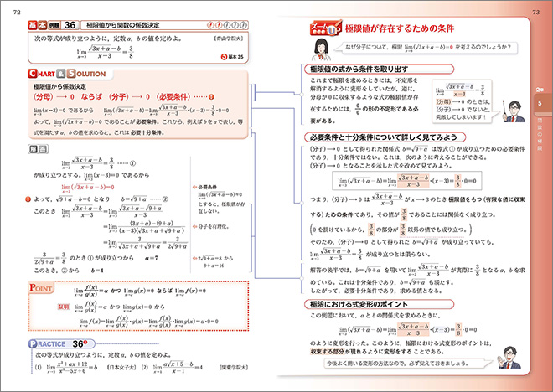Click the teacher illustration at bottom right
Viewport: 553px width, 392px height.
[x=515, y=356]
